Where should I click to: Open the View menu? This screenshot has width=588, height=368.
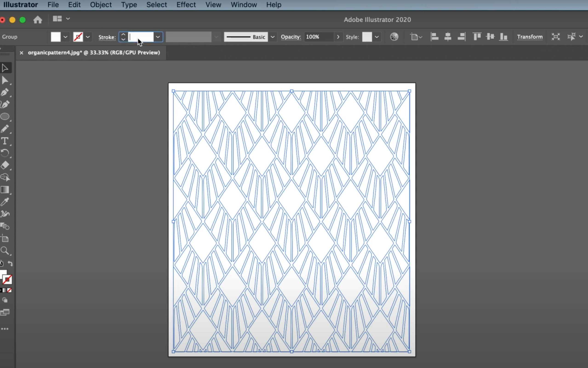[213, 5]
